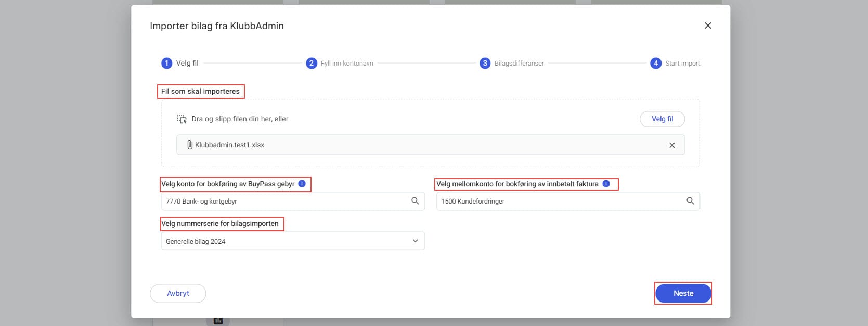Jump to step 2 Fyll inn kontonavn
The image size is (868, 326).
(x=312, y=63)
